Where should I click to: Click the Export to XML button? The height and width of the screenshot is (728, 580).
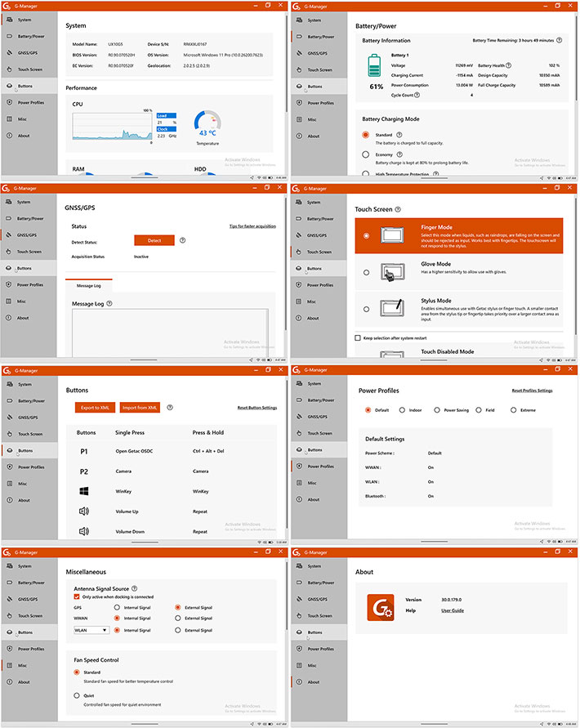96,408
